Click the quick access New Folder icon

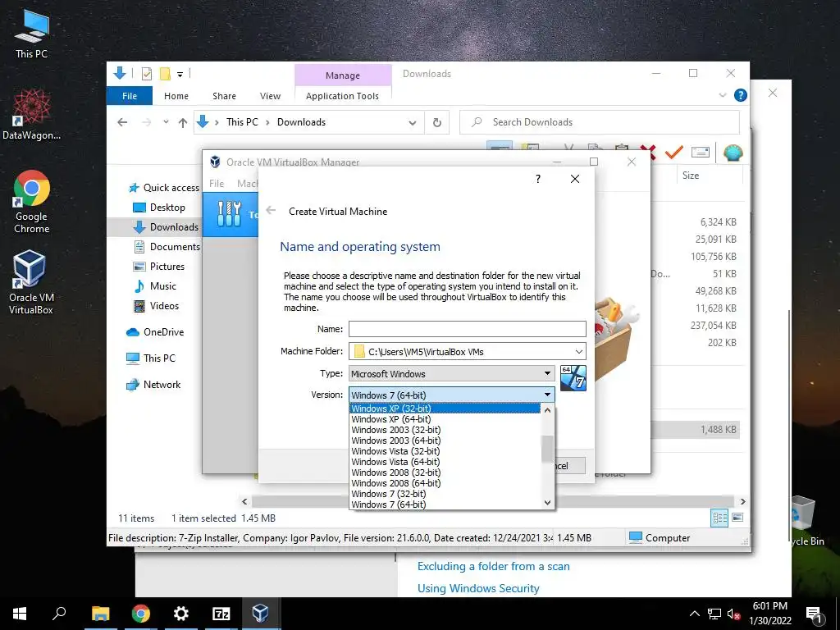165,74
